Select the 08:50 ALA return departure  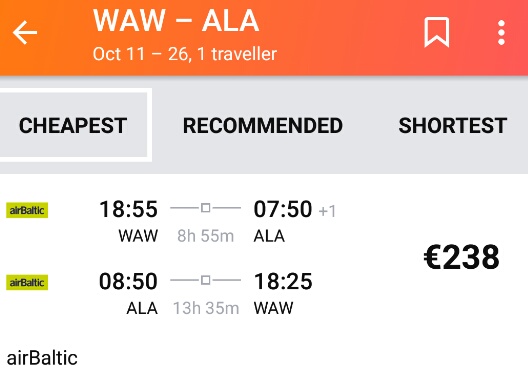tap(128, 281)
